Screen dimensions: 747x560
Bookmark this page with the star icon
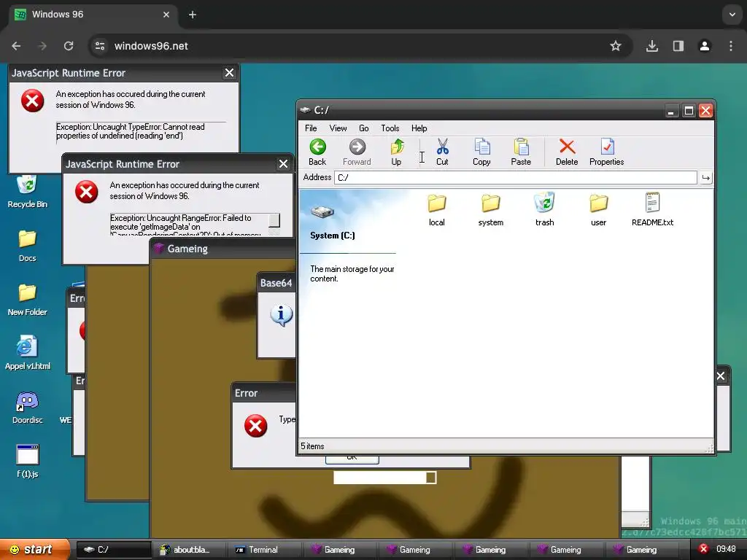pyautogui.click(x=616, y=46)
